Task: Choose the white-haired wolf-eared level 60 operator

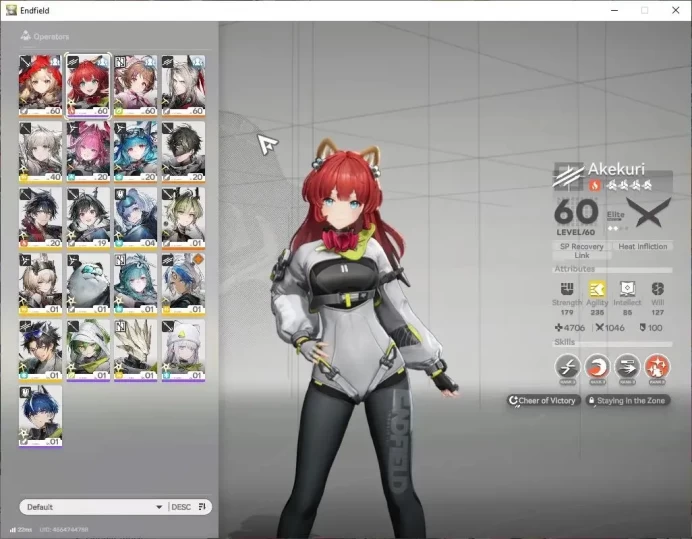Action: pyautogui.click(x=183, y=86)
